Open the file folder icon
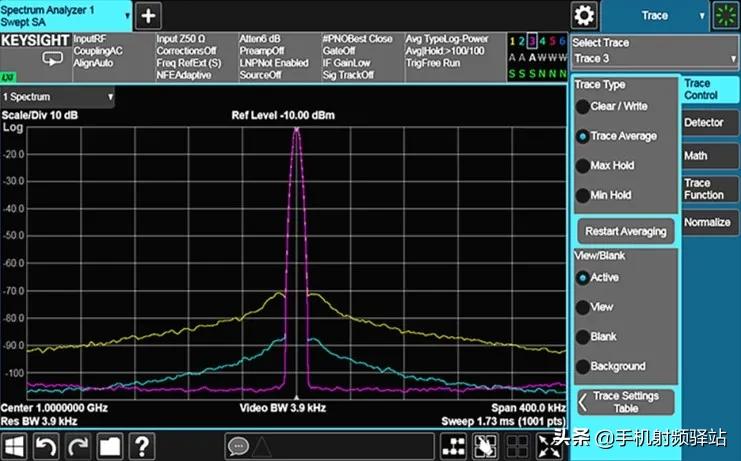The image size is (741, 461). (x=110, y=446)
